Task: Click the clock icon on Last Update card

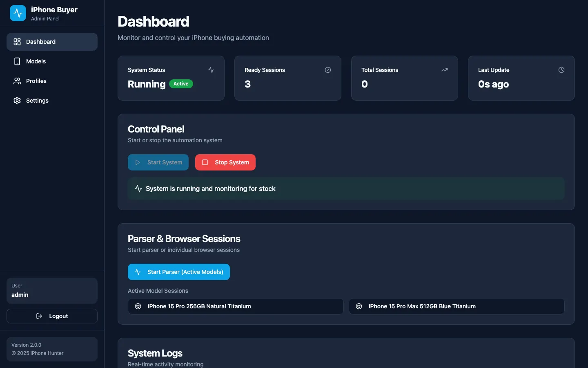Action: 561,70
